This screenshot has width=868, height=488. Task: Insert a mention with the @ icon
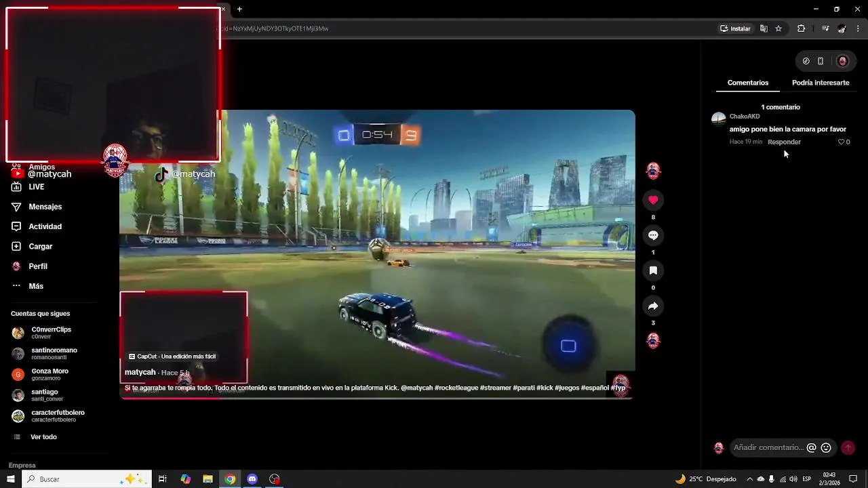point(811,447)
